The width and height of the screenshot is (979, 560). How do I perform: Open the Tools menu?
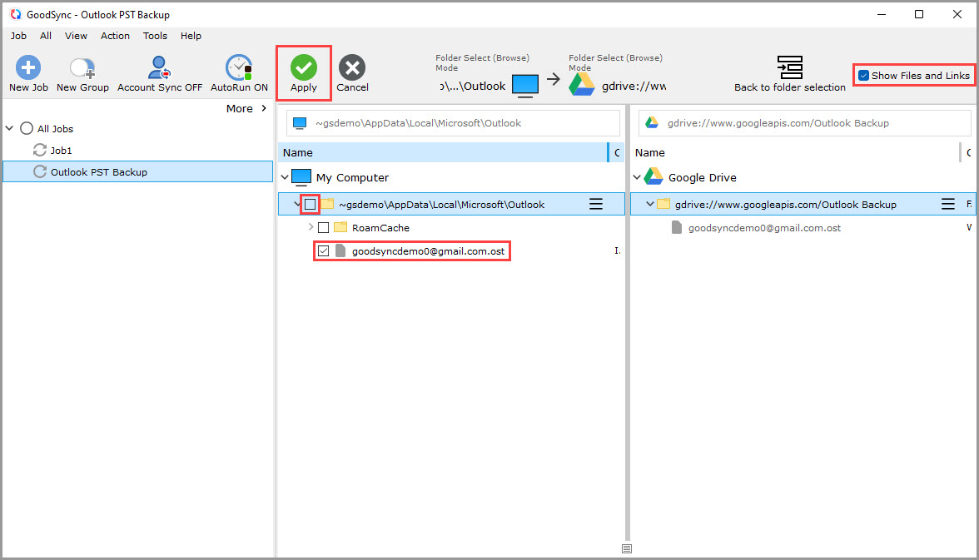(x=155, y=36)
